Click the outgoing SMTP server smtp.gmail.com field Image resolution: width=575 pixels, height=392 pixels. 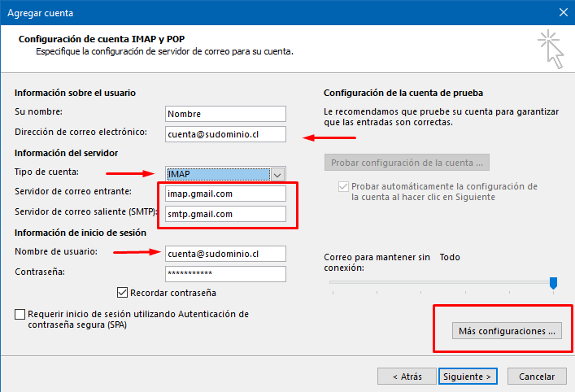click(225, 214)
